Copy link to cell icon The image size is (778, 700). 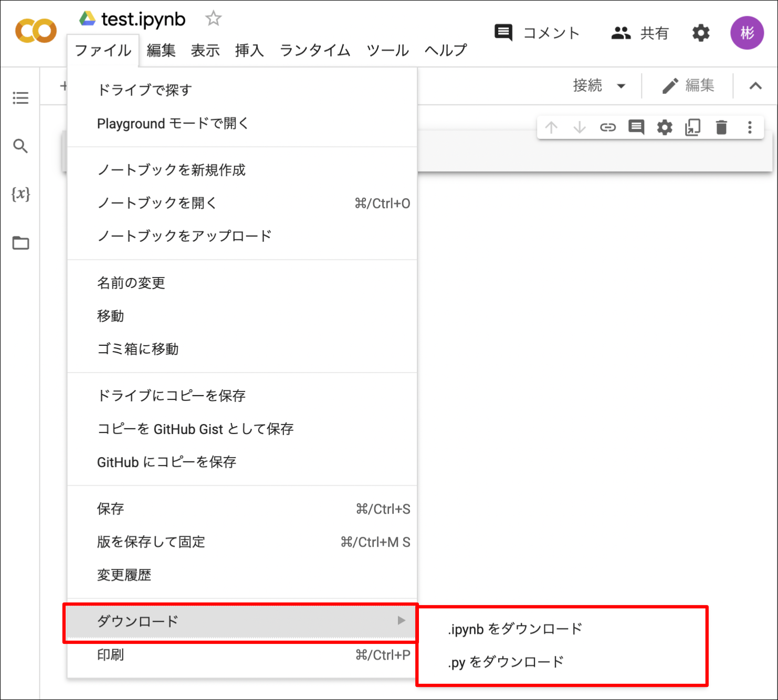coord(608,128)
